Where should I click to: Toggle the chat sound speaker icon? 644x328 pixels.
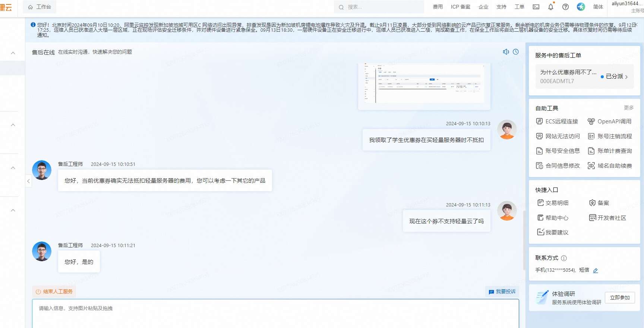(x=506, y=52)
